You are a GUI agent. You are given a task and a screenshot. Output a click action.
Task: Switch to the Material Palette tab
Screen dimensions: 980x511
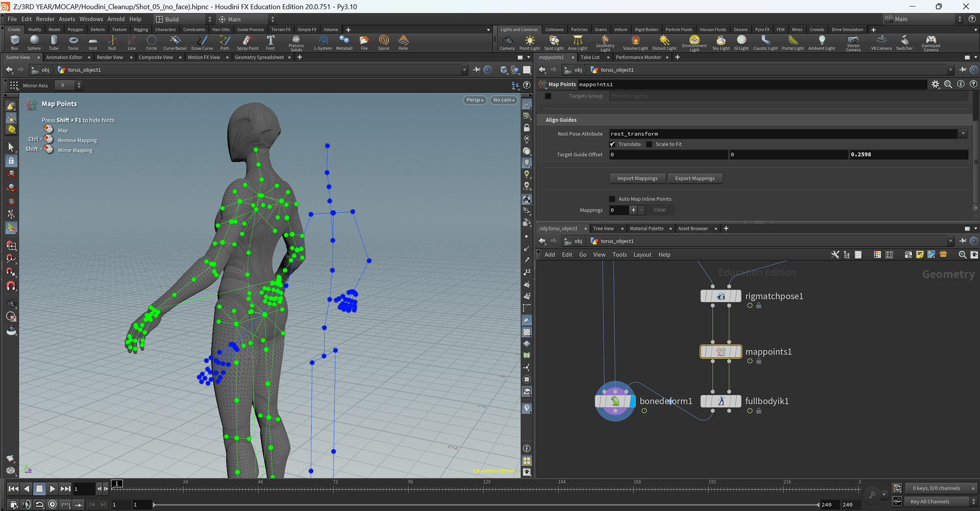[647, 229]
